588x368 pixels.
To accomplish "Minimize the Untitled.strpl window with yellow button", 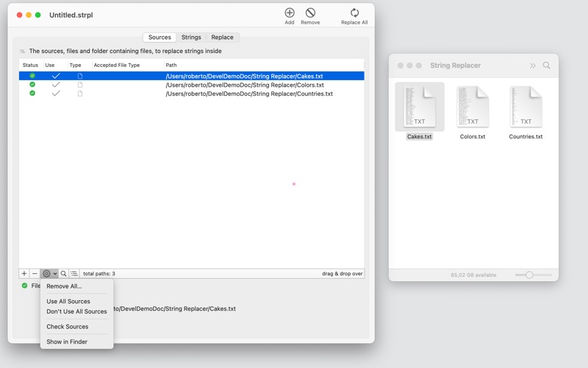I will [29, 15].
